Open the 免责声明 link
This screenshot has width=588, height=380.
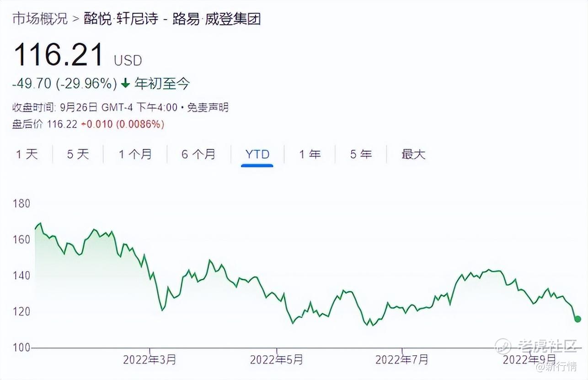[x=208, y=108]
